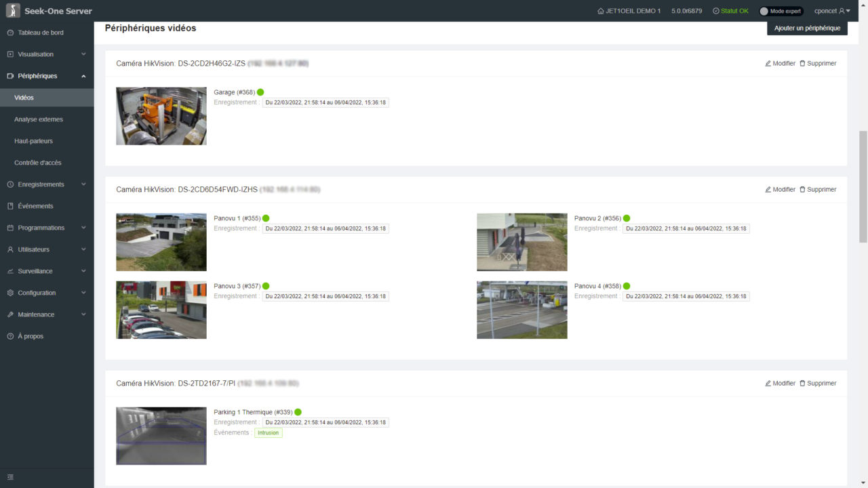Select the Tableau de bord icon
The width and height of the screenshot is (868, 488).
(x=9, y=32)
